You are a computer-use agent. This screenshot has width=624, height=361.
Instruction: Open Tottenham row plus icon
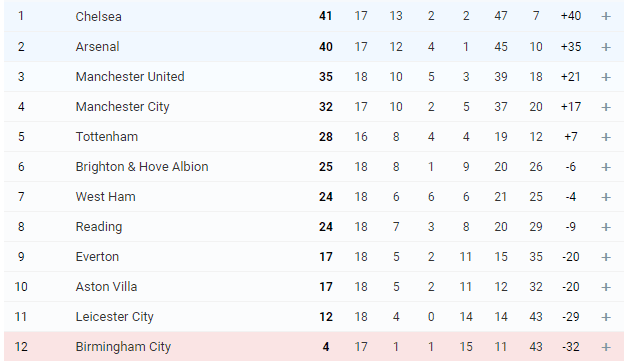(x=606, y=137)
